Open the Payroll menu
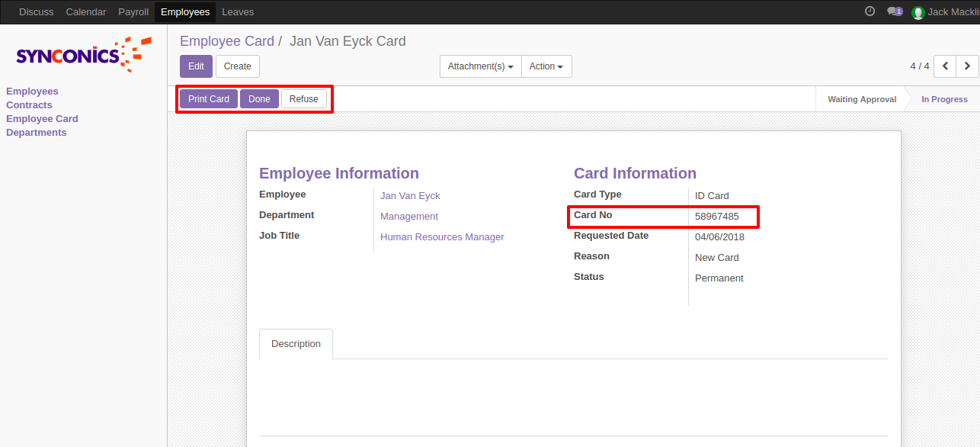The image size is (980, 447). [133, 11]
